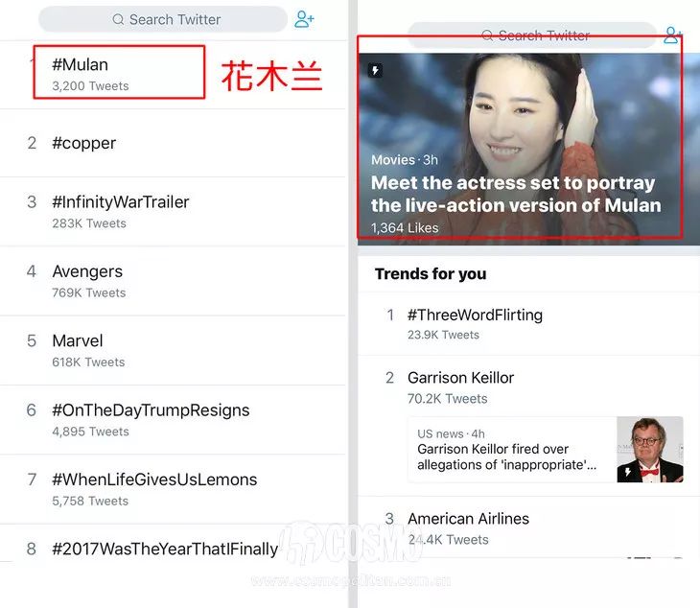Click magnifier icon in left Search Twitter bar
Viewport: 700px width, 608px height.
(118, 19)
